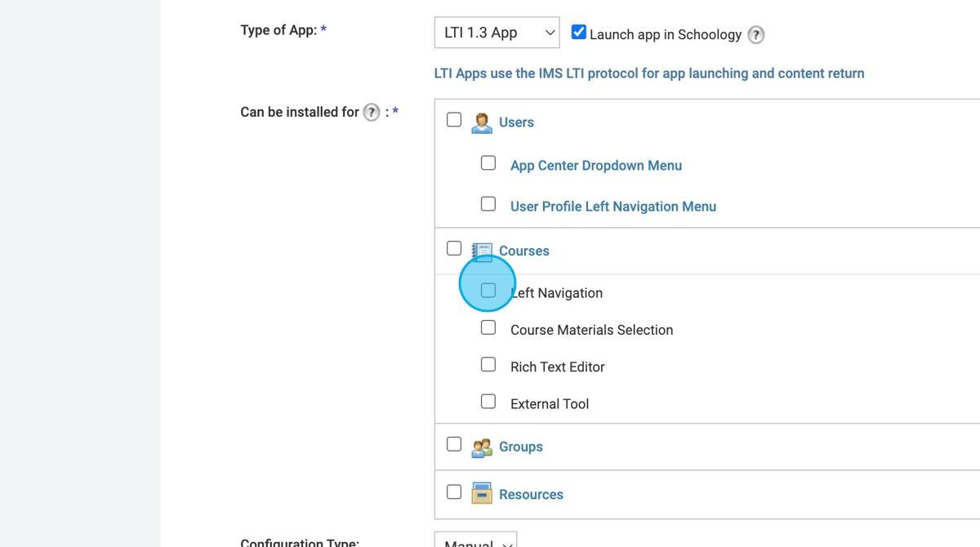Open the Type of App dropdown

coord(497,32)
